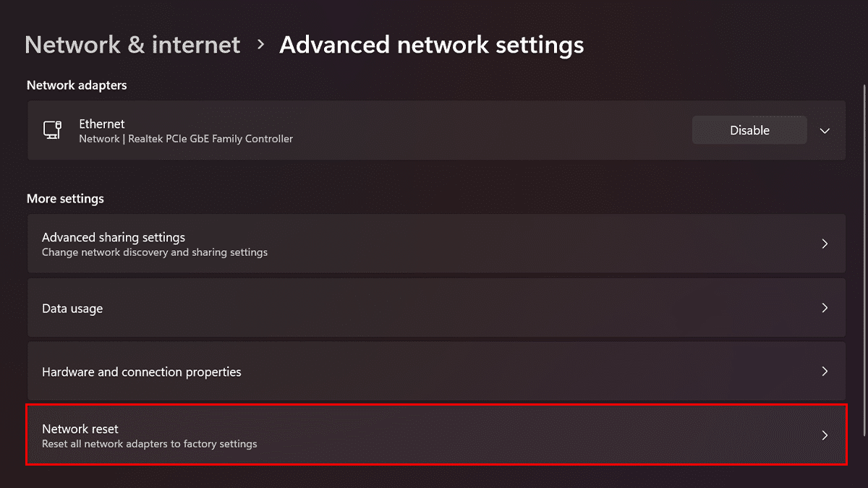The width and height of the screenshot is (868, 488).
Task: Open Advanced sharing settings via its arrow
Action: pyautogui.click(x=825, y=244)
